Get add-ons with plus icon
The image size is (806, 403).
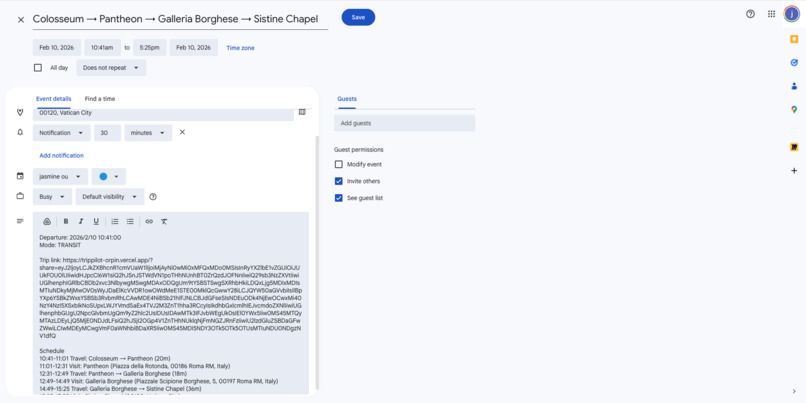pos(794,170)
